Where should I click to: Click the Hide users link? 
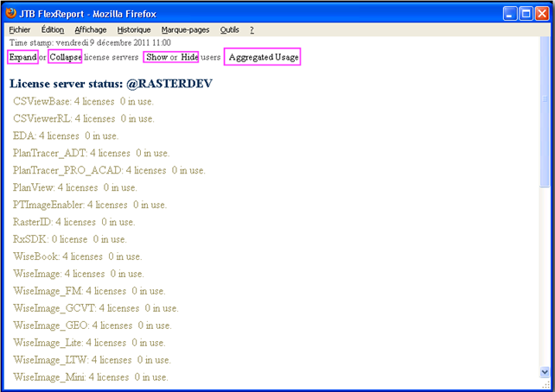point(189,57)
